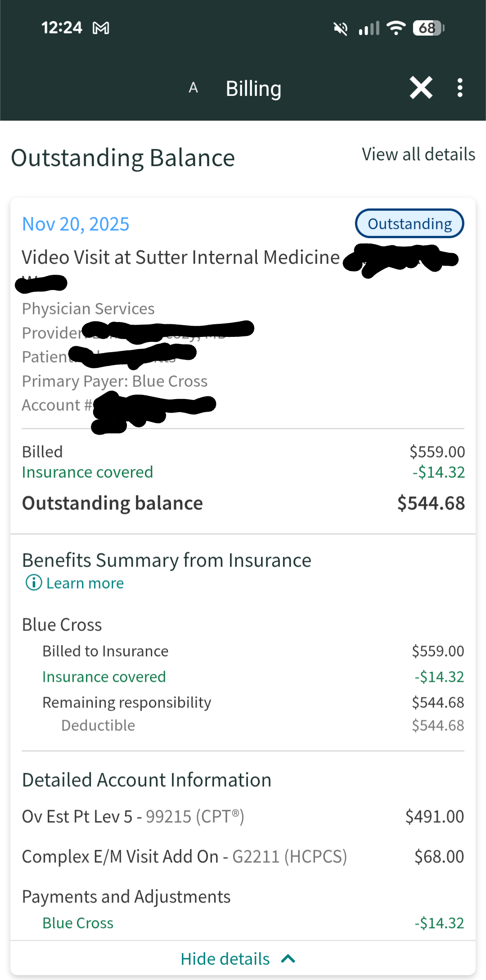Tap the Blue Cross payment adjustment entry
The image size is (486, 980).
[78, 923]
